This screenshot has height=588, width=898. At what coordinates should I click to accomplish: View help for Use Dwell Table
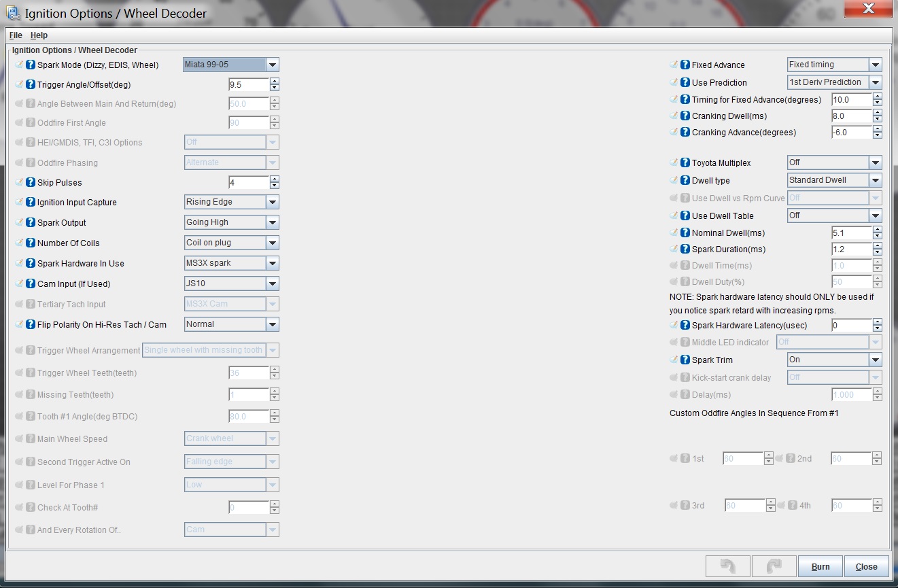pyautogui.click(x=685, y=216)
